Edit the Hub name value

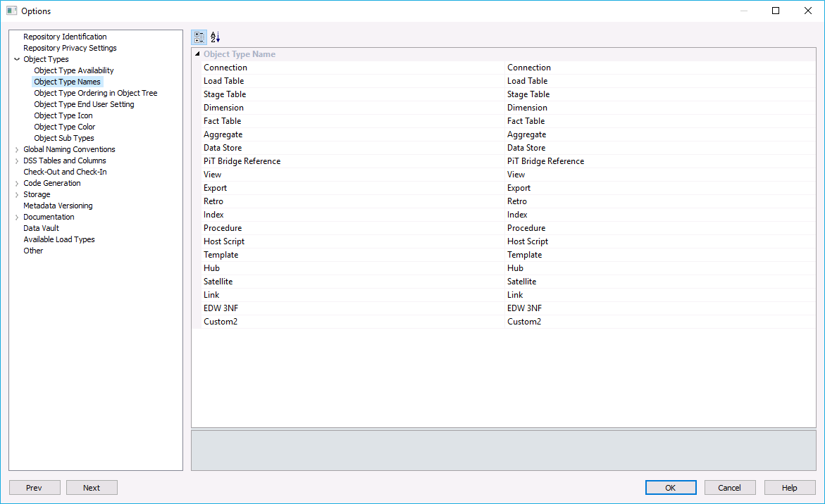660,268
